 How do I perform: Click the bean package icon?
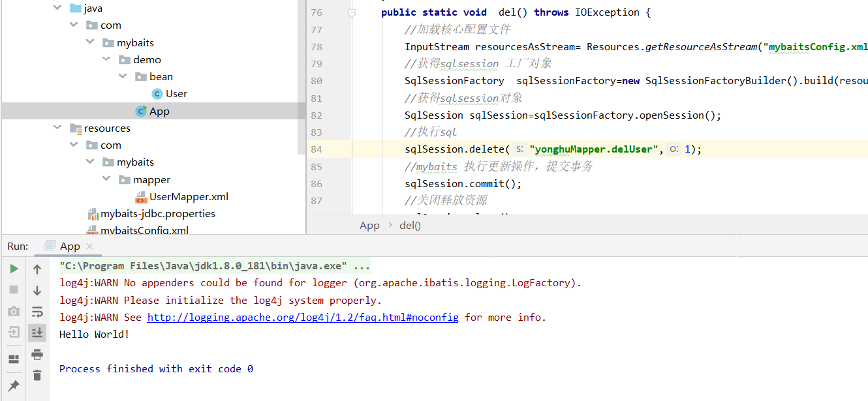141,76
